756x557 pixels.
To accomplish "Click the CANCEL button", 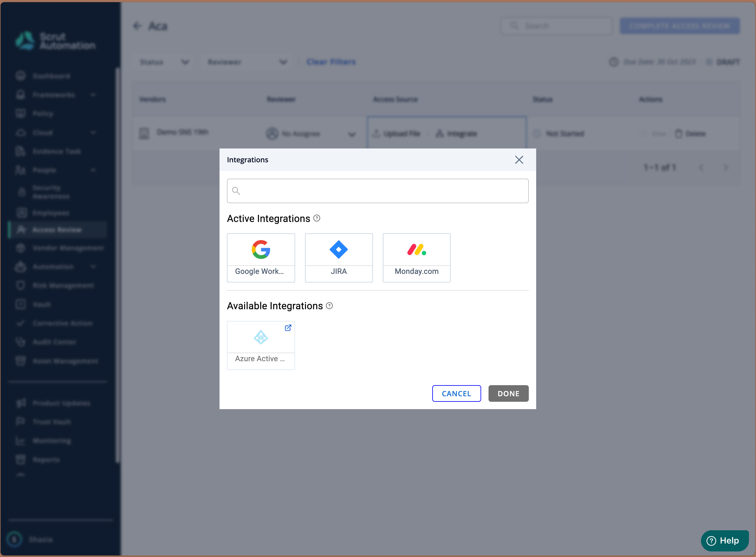I will (457, 393).
